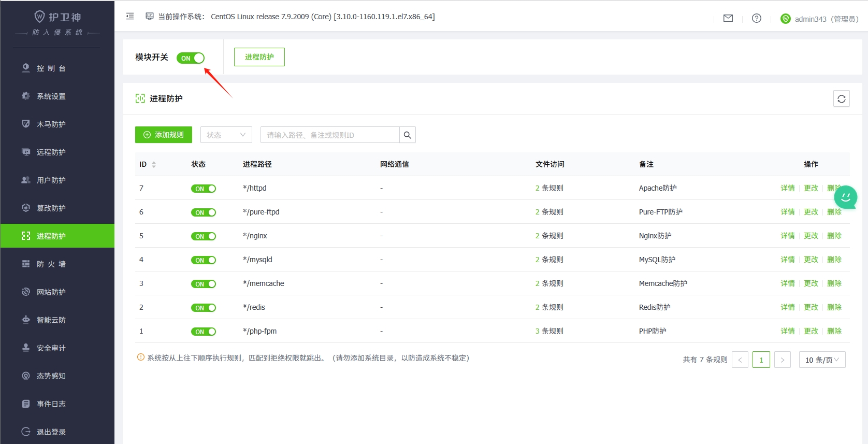
Task: Click the 3 条规则 cell for php-fpm
Action: pos(549,331)
